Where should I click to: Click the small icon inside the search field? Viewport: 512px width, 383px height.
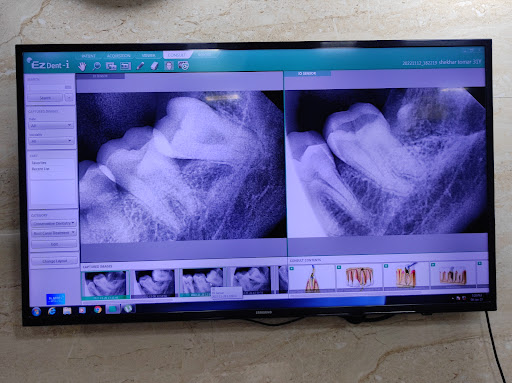(68, 87)
